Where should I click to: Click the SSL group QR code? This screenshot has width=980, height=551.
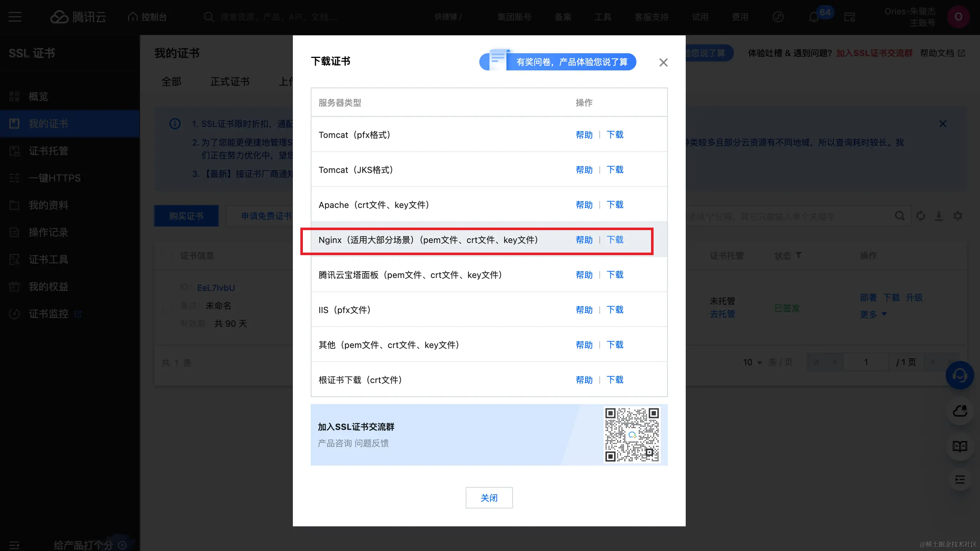[x=632, y=435]
